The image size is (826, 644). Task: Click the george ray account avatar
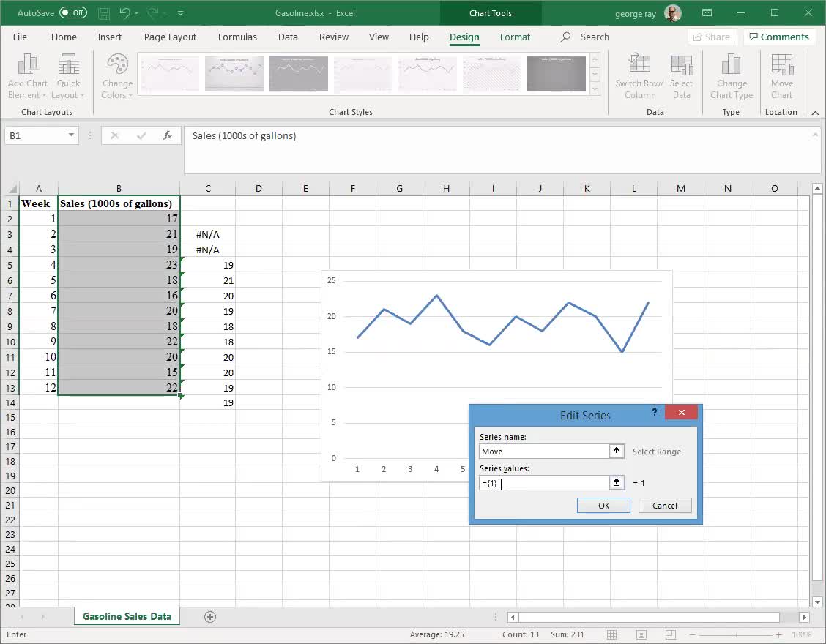[x=673, y=13]
